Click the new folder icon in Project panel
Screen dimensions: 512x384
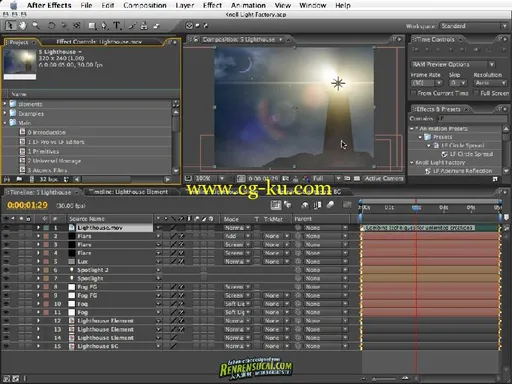pyautogui.click(x=19, y=179)
